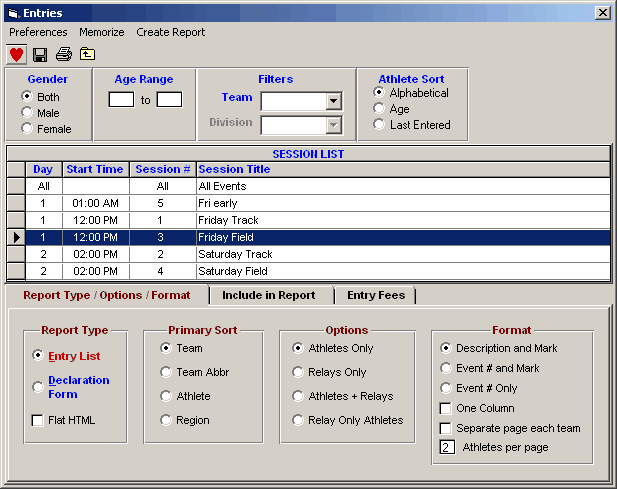Close the Entries window
This screenshot has height=489, width=617.
pos(603,13)
